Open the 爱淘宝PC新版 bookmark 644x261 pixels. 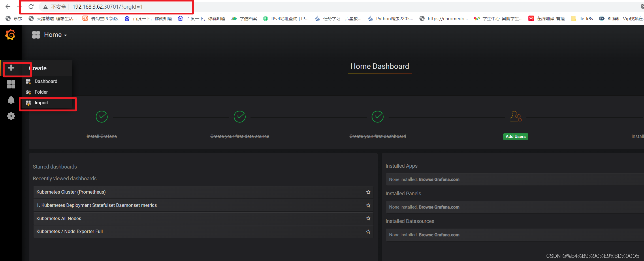coord(101,18)
